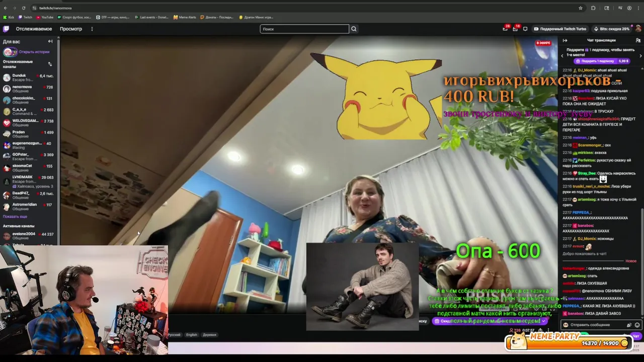The image size is (644, 362).
Task: Click Новое to jump to new messages
Action: (x=631, y=261)
